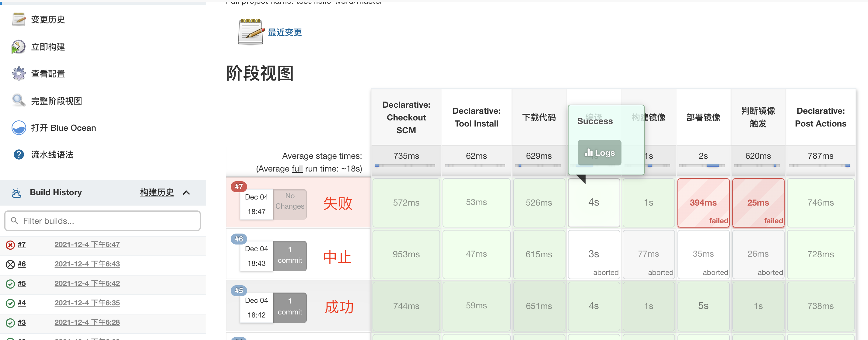Screen dimensions: 868x340
Task: Click the 最近变更 notepad icon
Action: click(x=250, y=32)
